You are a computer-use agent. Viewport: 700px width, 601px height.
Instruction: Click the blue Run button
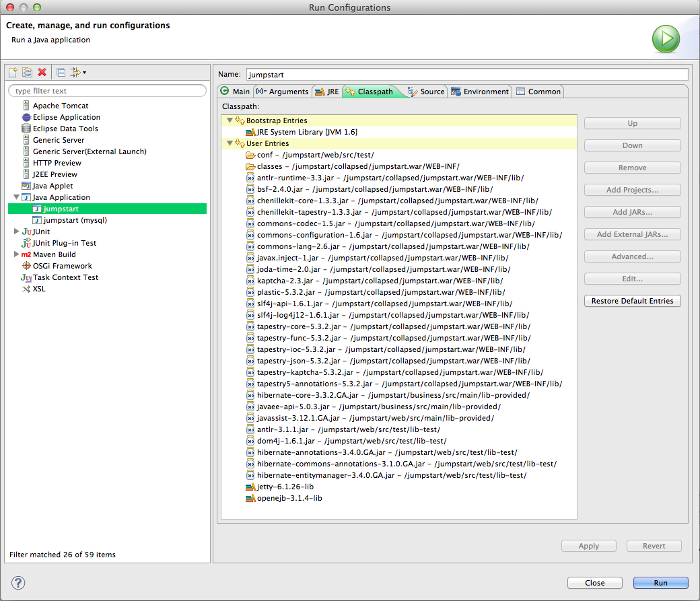(x=661, y=583)
